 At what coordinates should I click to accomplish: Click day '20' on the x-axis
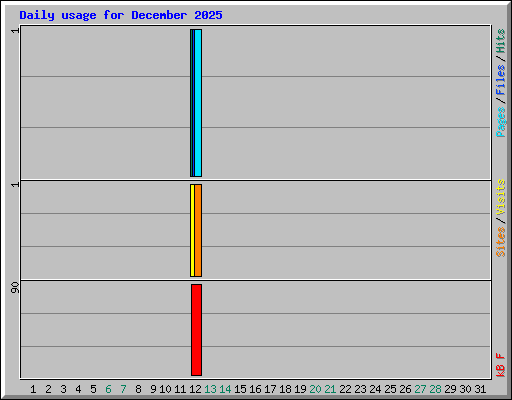pyautogui.click(x=315, y=389)
